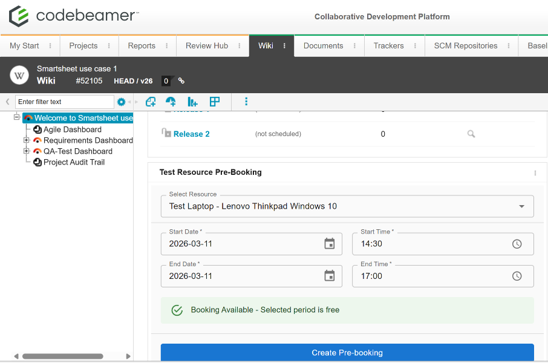
Task: Click the Project Audit Trail page icon
Action: click(37, 162)
